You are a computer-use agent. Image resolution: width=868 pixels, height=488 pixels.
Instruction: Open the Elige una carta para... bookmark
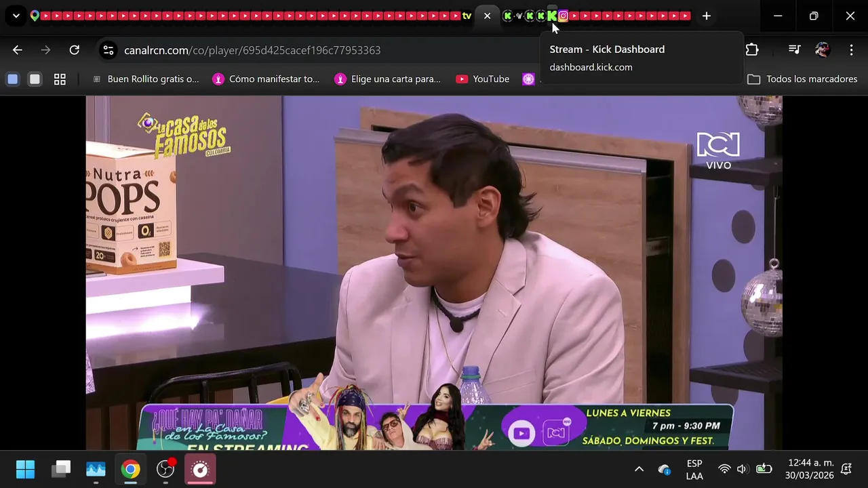click(388, 79)
